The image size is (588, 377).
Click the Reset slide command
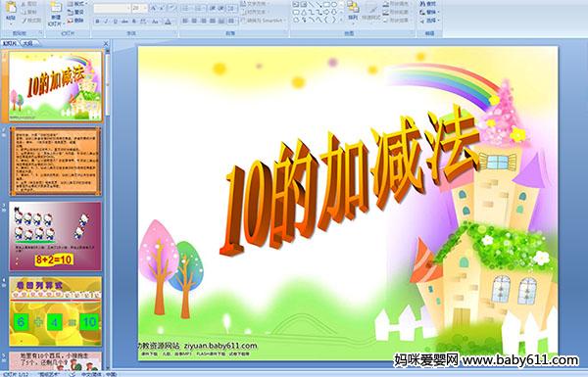coord(75,12)
